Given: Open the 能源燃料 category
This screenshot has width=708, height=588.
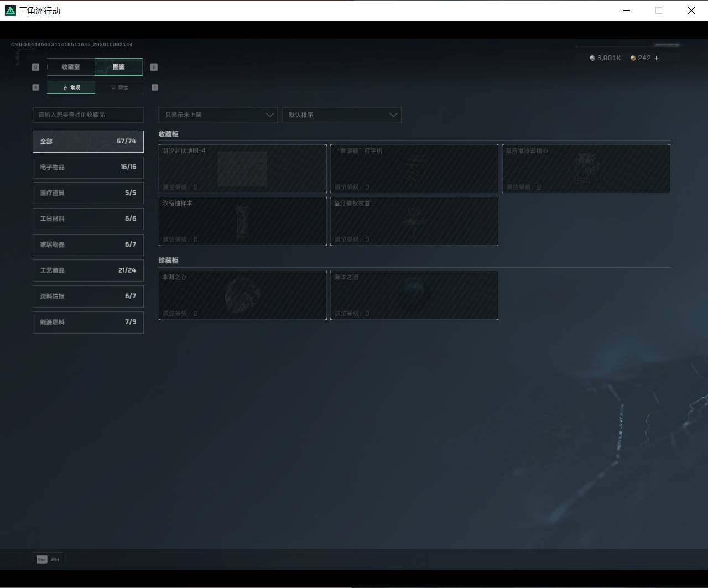Looking at the screenshot, I should click(x=88, y=322).
